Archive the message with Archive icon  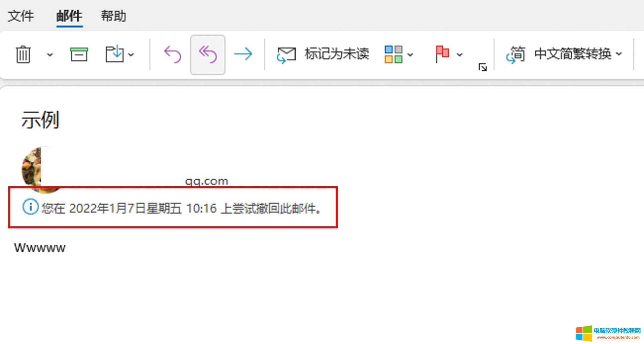(79, 54)
